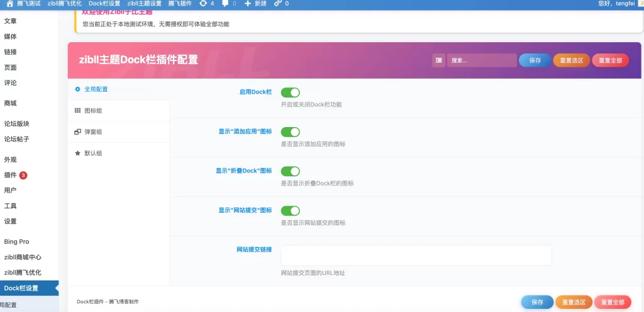Open the 图标组 tab
The image size is (644, 312).
click(118, 111)
